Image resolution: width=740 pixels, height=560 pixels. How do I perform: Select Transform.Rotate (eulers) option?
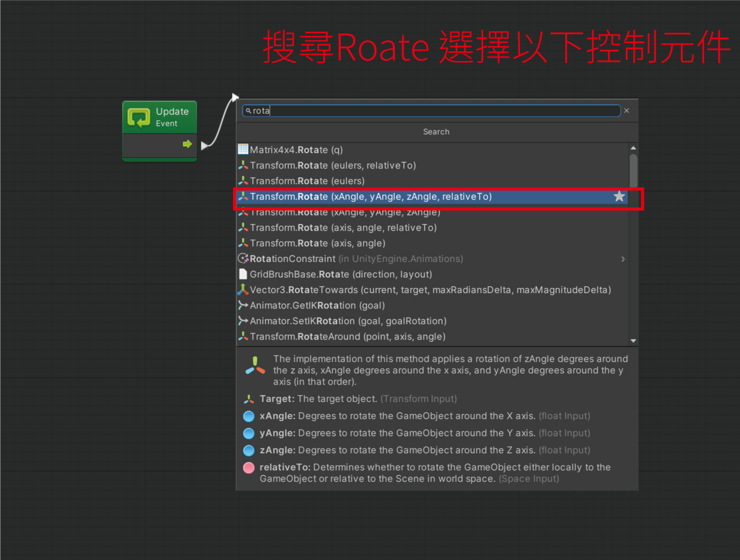click(x=307, y=181)
